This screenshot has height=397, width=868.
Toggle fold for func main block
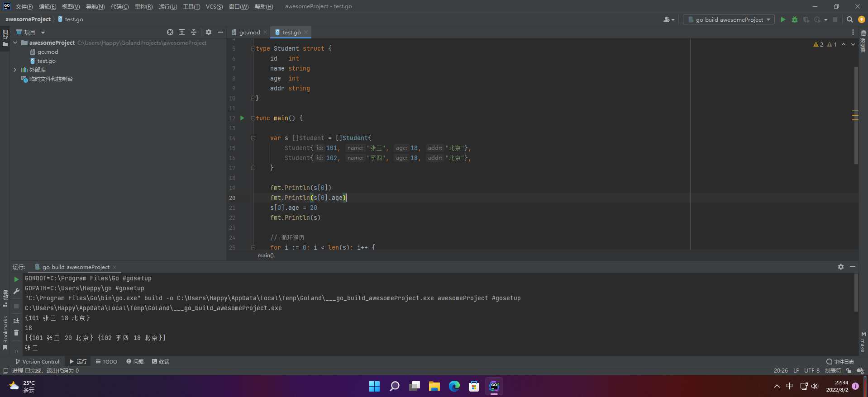[x=253, y=118]
